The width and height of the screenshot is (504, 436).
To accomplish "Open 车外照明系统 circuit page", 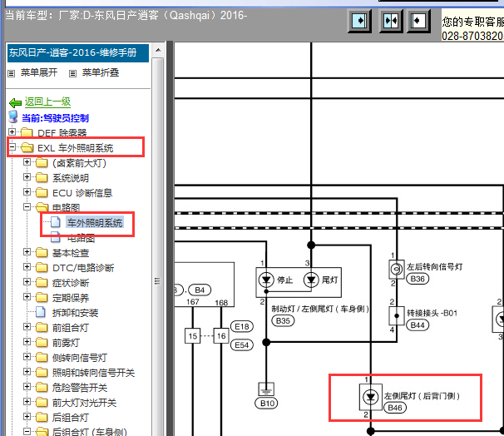I will [95, 222].
